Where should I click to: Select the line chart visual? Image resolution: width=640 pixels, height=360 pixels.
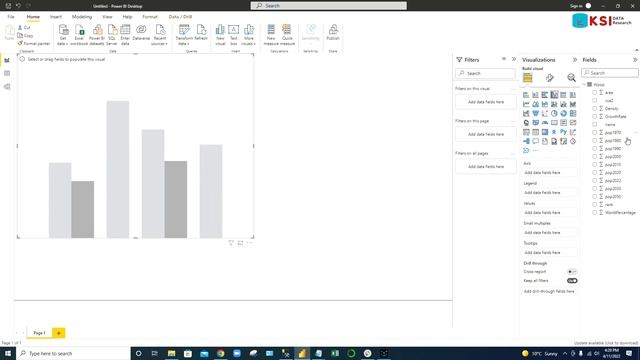coord(526,104)
